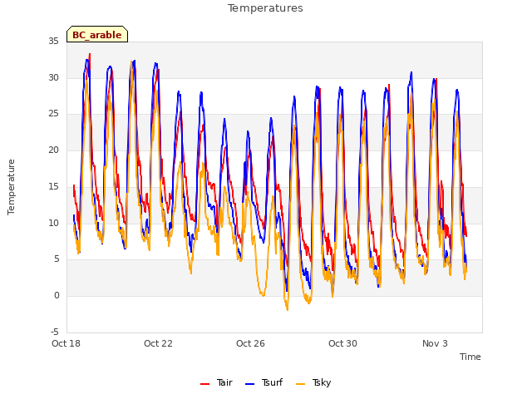Click the -5 y-axis tick label
This screenshot has height=399, width=532.
tap(55, 332)
